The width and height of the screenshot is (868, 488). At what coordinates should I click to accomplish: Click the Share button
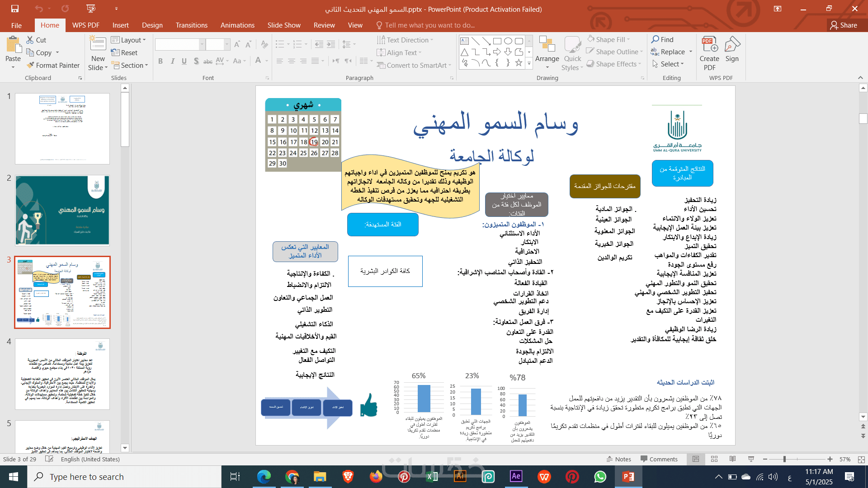point(843,25)
